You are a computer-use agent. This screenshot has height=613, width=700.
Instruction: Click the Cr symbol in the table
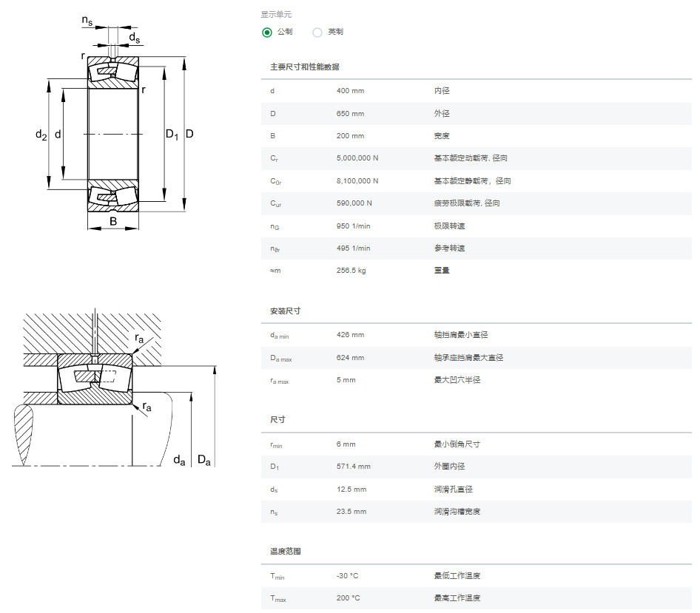click(274, 159)
